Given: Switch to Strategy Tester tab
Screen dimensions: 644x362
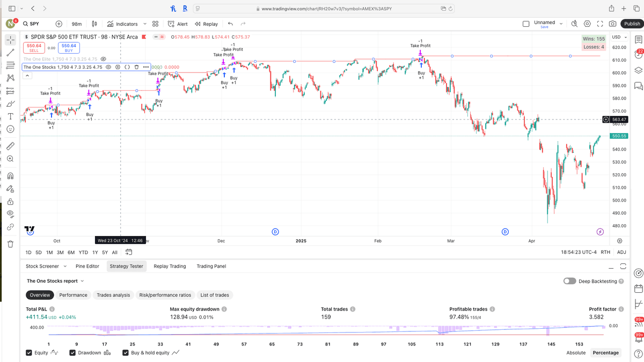Looking at the screenshot, I should tap(127, 266).
